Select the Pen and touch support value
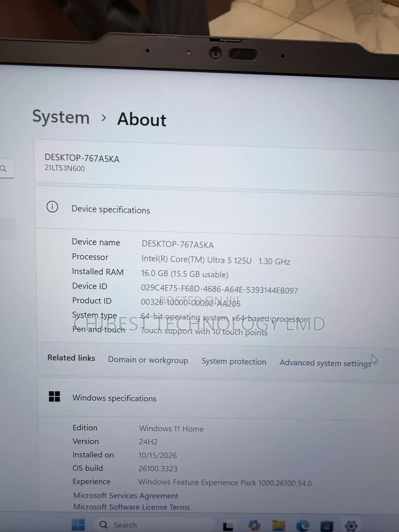399x532 pixels. tap(204, 332)
